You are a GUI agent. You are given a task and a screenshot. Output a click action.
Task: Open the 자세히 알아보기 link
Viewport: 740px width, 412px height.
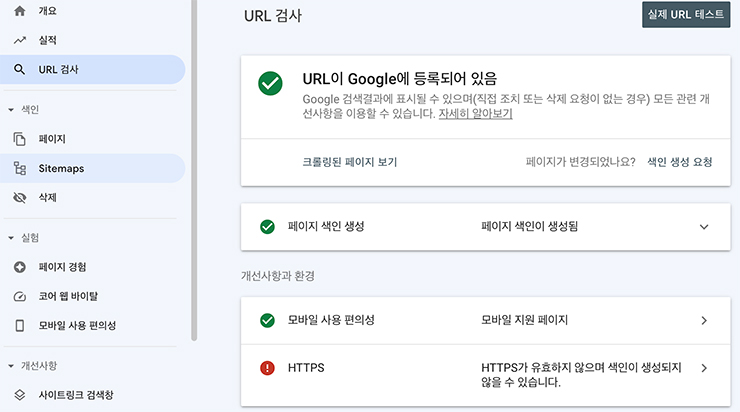click(x=475, y=114)
